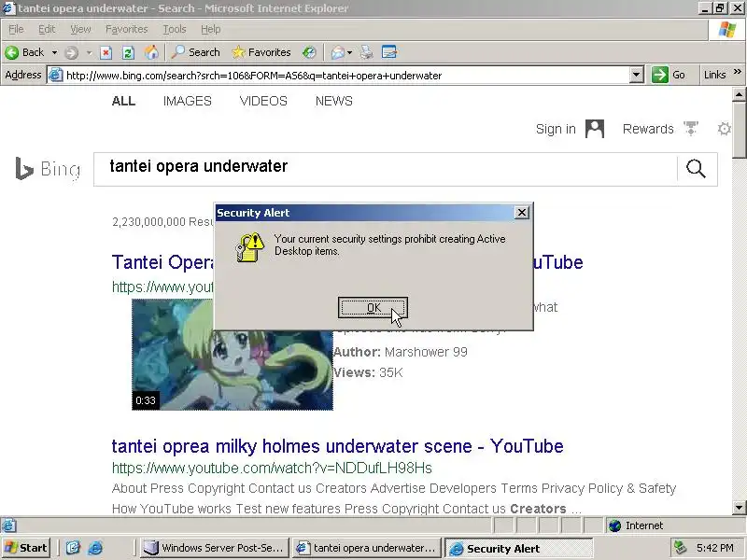Switch to Security Alert taskbar button

point(518,549)
